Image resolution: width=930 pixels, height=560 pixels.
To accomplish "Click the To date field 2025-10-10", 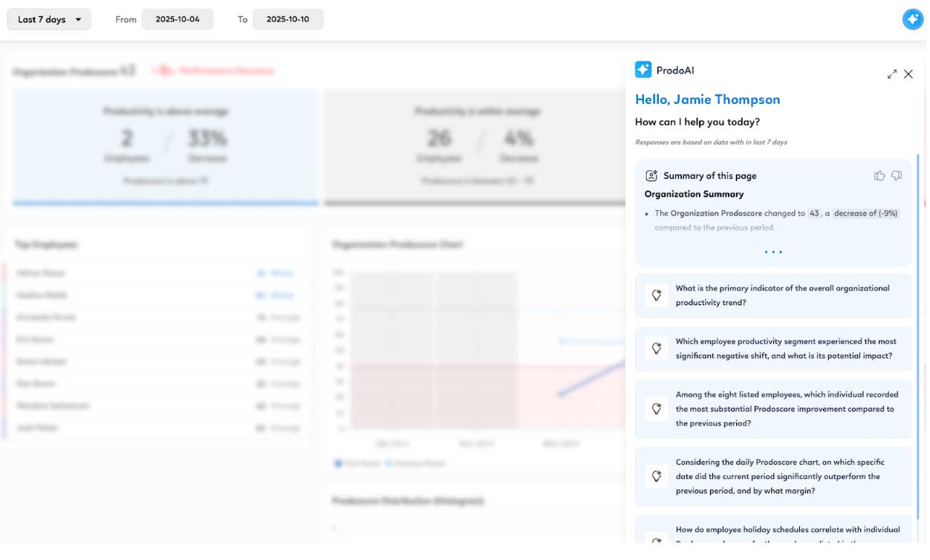I will pyautogui.click(x=287, y=19).
